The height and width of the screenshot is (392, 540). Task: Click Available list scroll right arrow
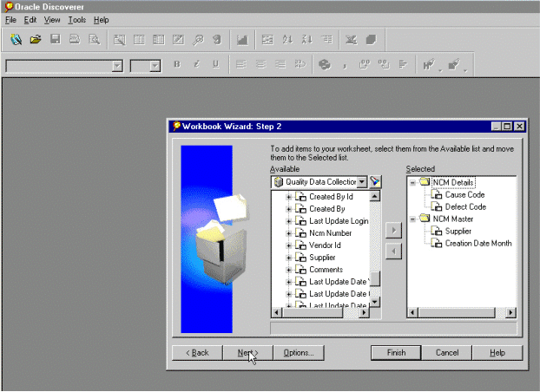click(364, 312)
